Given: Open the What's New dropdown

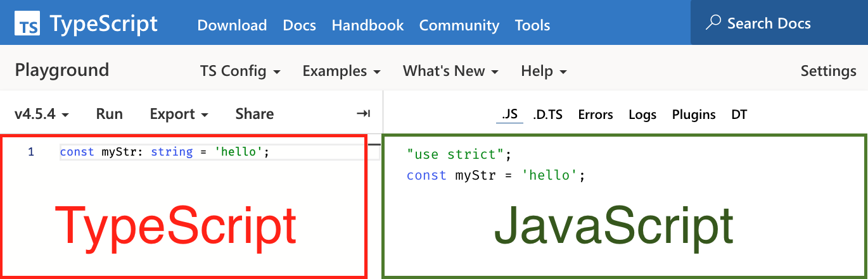Looking at the screenshot, I should tap(450, 71).
